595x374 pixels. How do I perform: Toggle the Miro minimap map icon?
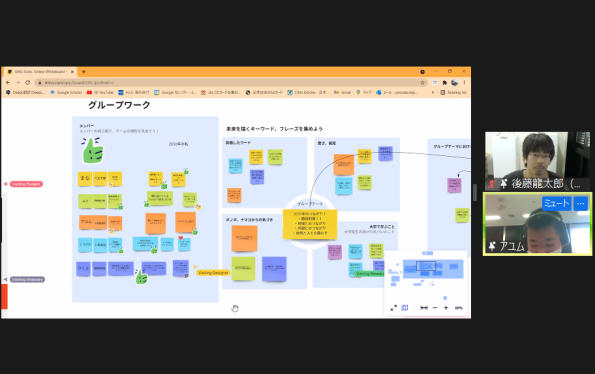pos(405,308)
